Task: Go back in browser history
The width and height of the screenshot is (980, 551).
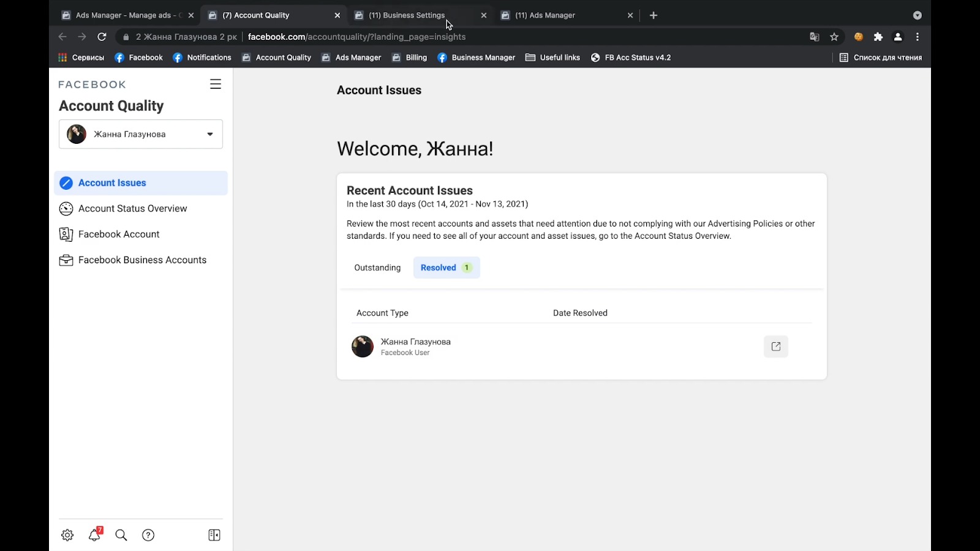Action: pyautogui.click(x=62, y=37)
